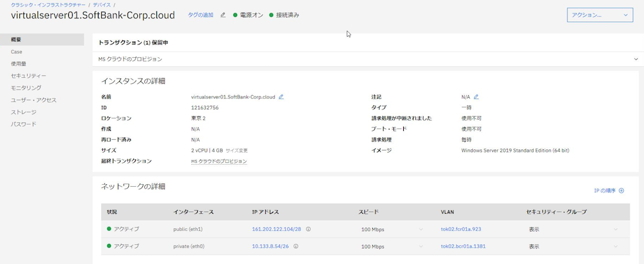Click the green 電源オン power indicator

point(236,15)
